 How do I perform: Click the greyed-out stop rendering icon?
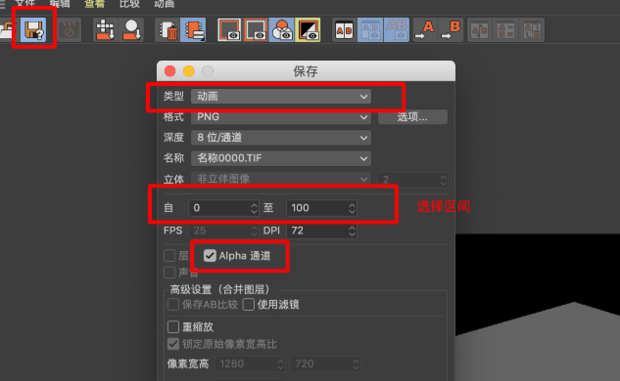69,30
